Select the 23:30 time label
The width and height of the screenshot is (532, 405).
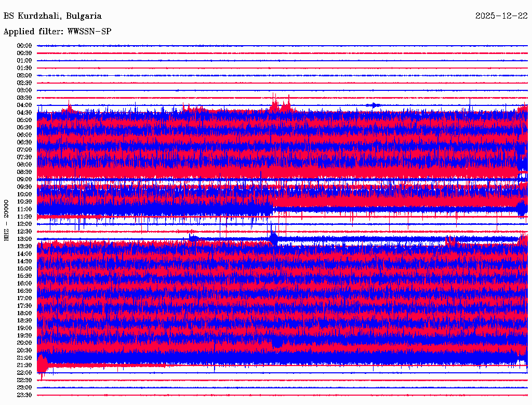point(24,395)
